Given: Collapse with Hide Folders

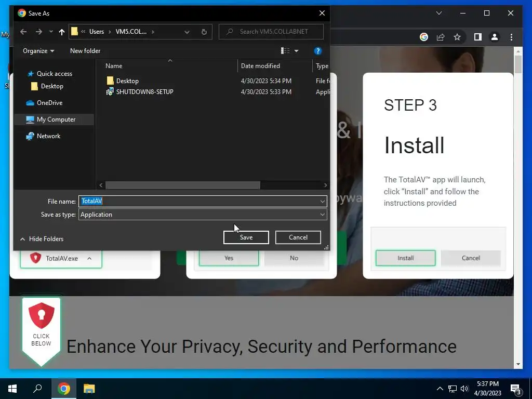Looking at the screenshot, I should pos(42,239).
